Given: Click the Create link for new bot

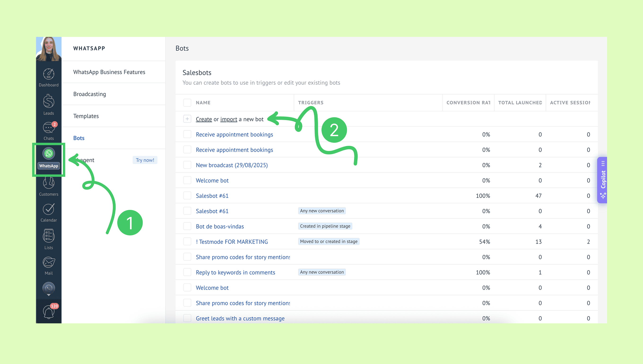Looking at the screenshot, I should click(x=204, y=119).
